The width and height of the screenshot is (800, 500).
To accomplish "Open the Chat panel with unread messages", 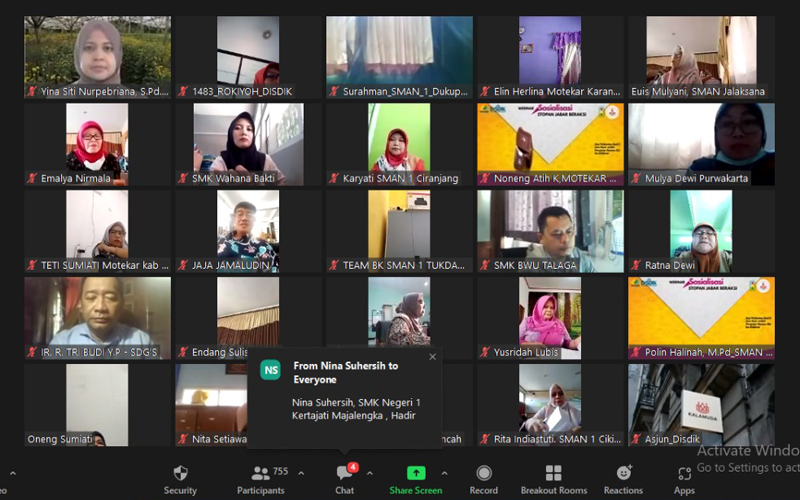I will 345,478.
